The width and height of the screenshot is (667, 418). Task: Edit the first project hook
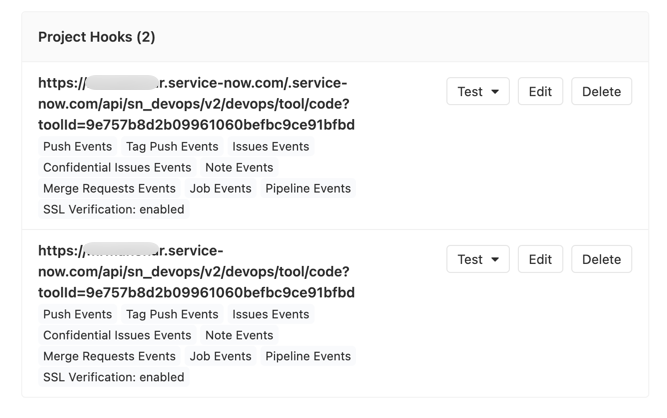click(x=540, y=91)
